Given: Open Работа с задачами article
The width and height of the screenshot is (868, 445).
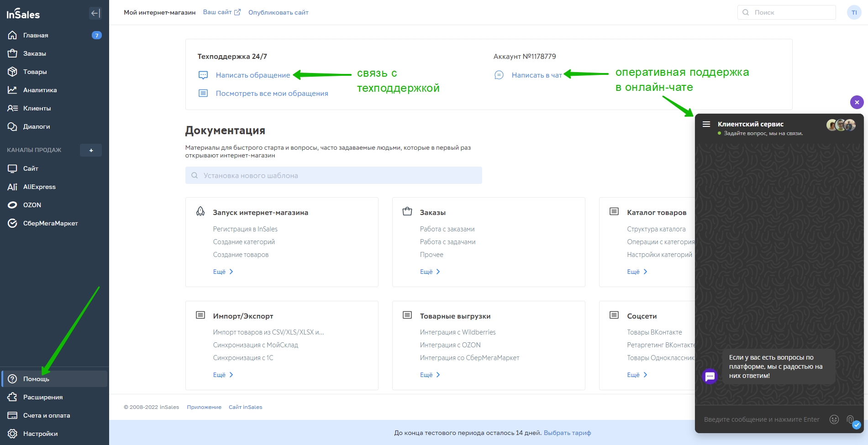Looking at the screenshot, I should click(x=447, y=242).
